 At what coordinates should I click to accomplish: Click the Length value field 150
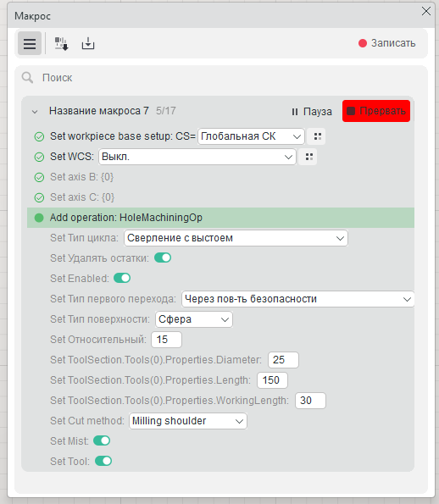[x=272, y=380]
